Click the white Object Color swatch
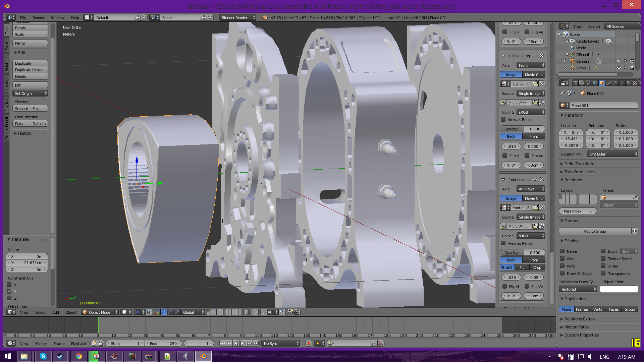This screenshot has width=644, height=362. point(619,289)
